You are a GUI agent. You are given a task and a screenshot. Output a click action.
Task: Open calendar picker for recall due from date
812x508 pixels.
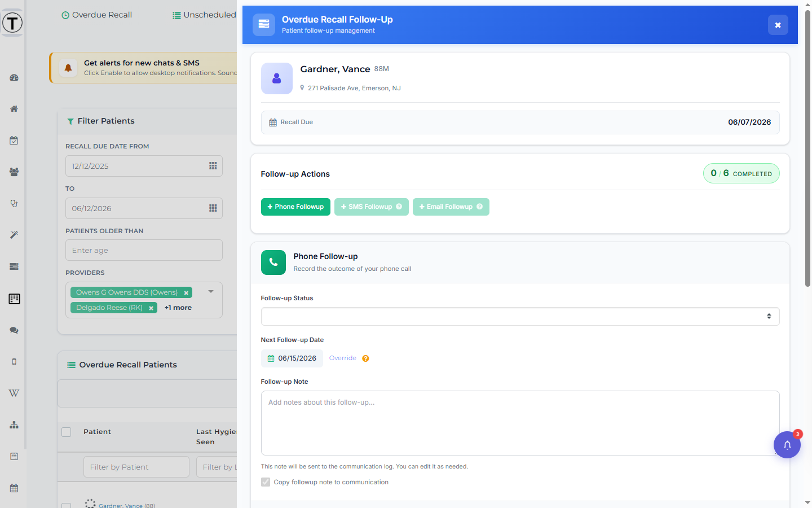pos(213,166)
